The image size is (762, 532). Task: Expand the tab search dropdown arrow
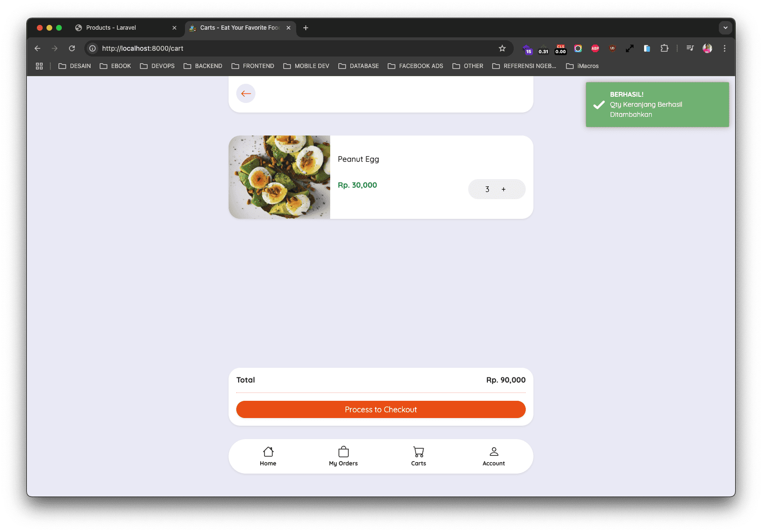click(x=725, y=28)
